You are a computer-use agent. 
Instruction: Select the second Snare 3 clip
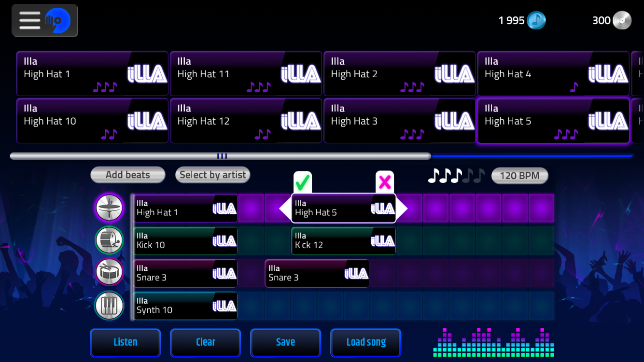tap(317, 273)
